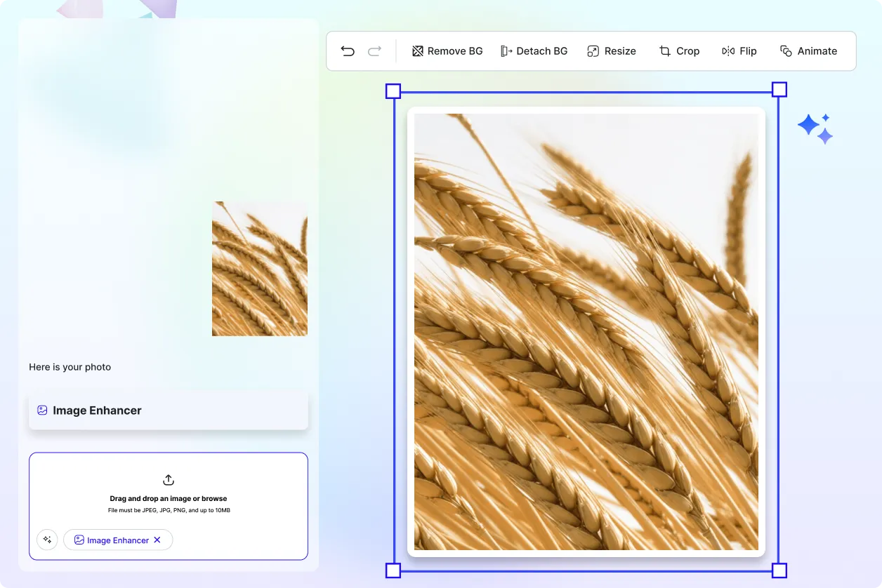Click the top-left selection handle
This screenshot has height=588, width=882.
point(393,91)
